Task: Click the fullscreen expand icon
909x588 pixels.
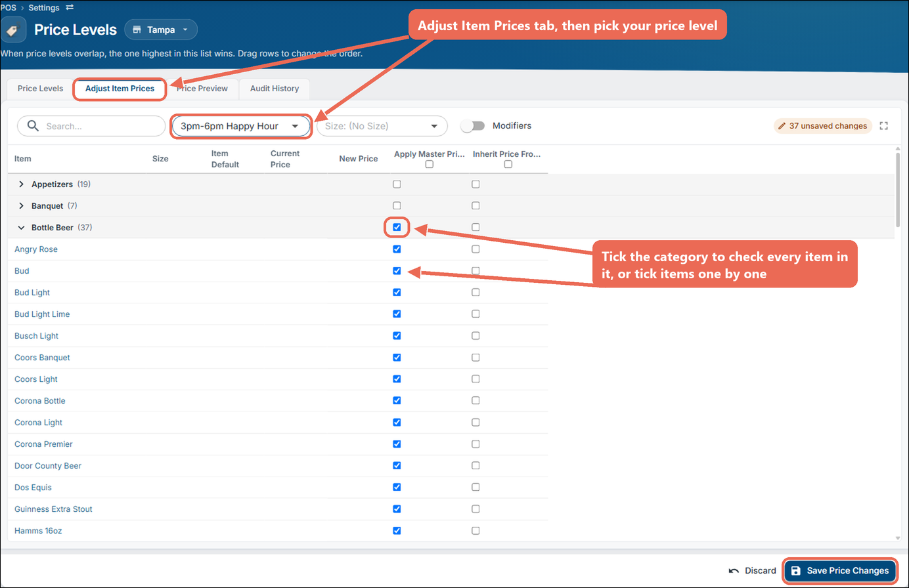Action: pos(884,126)
